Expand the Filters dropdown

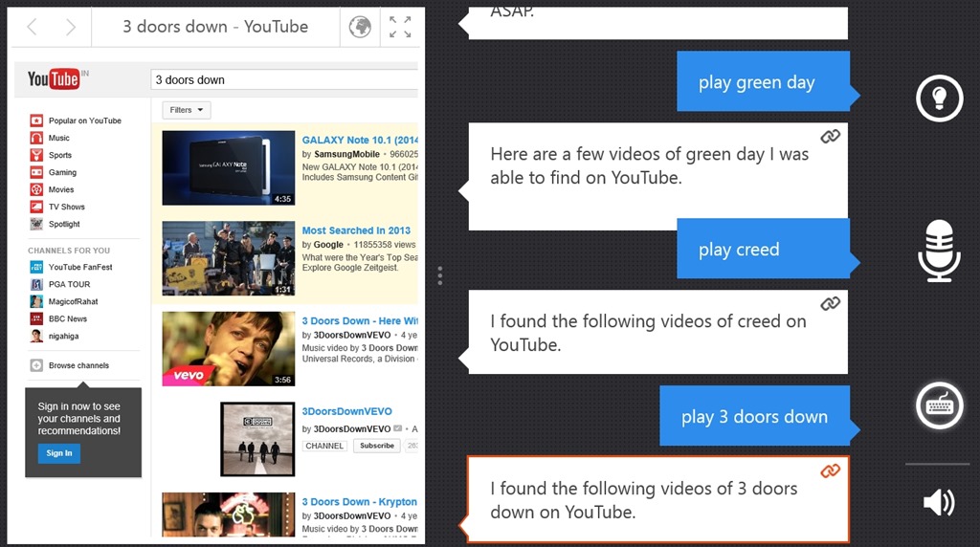(187, 110)
